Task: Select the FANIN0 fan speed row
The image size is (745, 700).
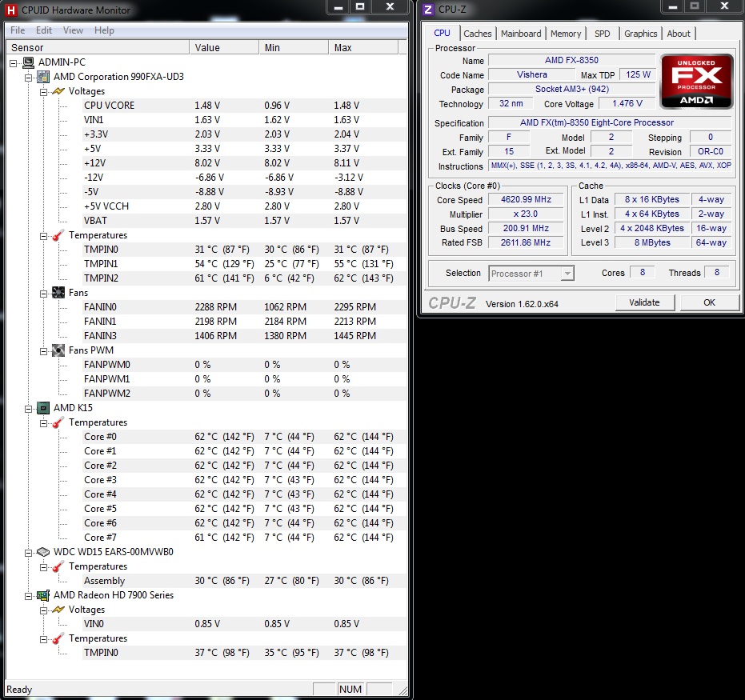Action: pyautogui.click(x=244, y=306)
